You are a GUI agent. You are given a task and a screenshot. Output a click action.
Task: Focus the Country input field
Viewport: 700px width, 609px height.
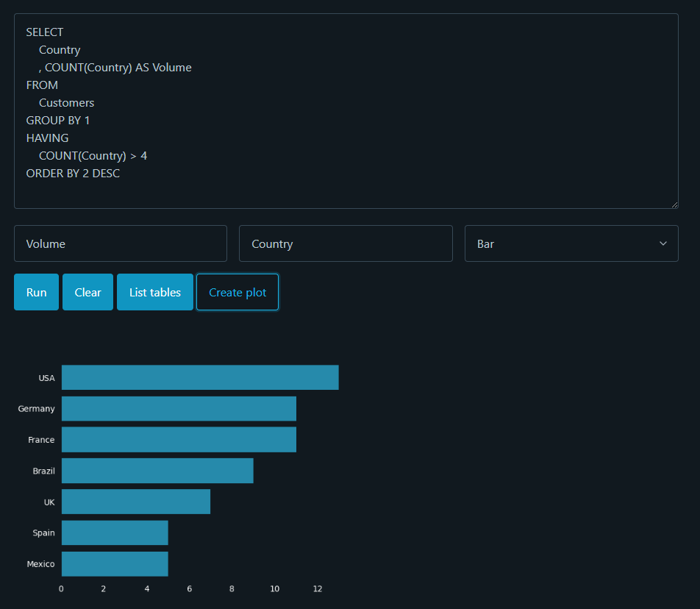[x=345, y=243]
